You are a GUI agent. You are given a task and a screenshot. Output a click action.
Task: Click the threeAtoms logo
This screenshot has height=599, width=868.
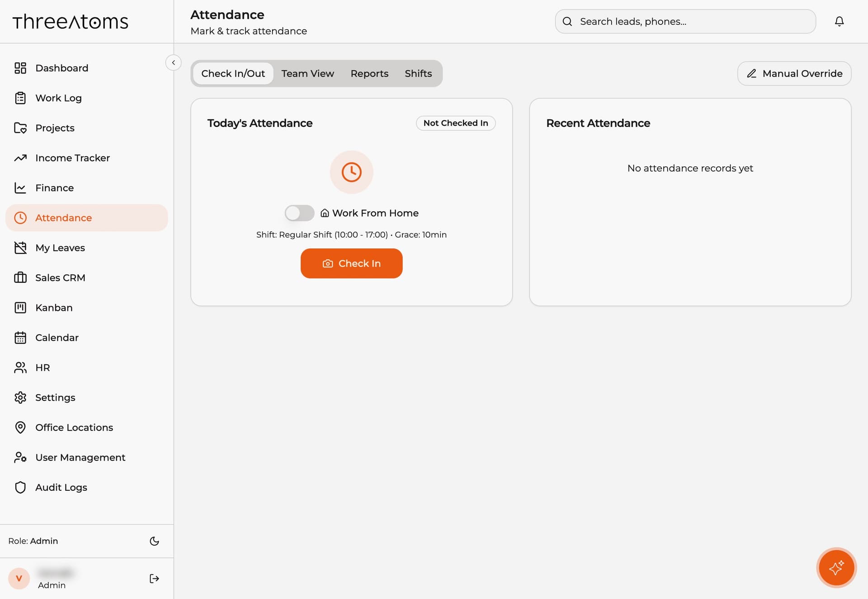pyautogui.click(x=71, y=21)
